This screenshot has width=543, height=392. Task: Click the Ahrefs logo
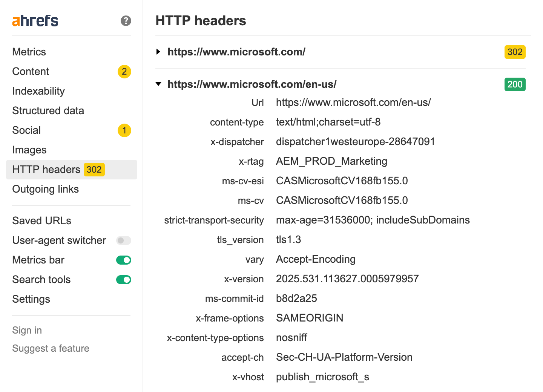click(35, 21)
